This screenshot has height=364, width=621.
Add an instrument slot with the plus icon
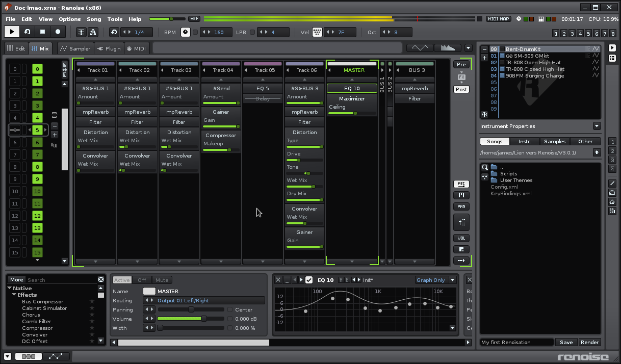pos(484,58)
